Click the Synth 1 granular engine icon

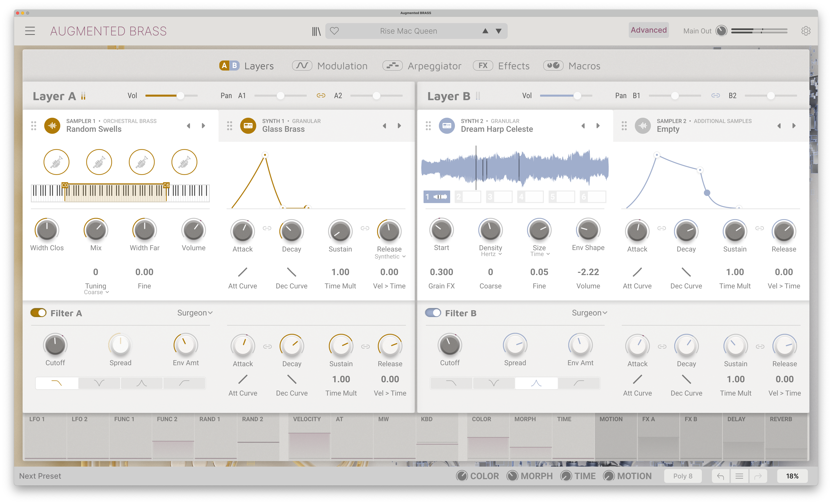coord(248,125)
